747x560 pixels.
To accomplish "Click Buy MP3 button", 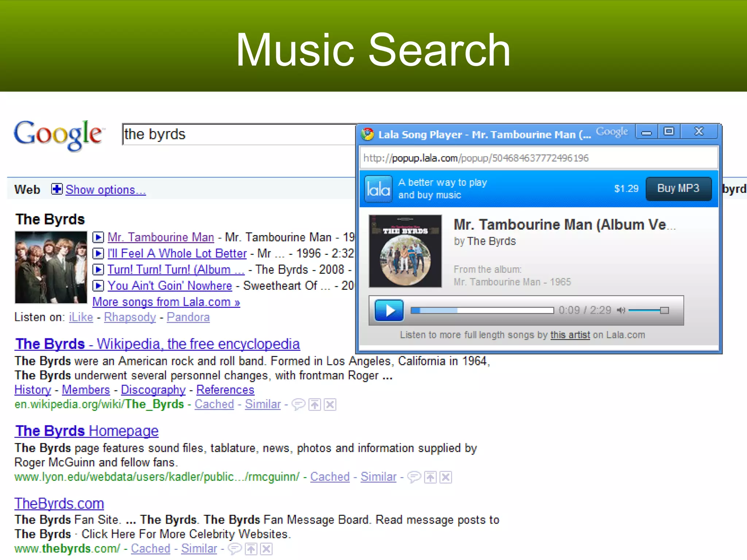I will coord(678,188).
